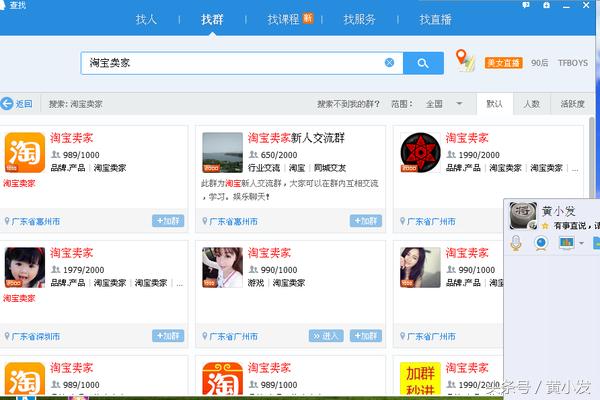The height and width of the screenshot is (400, 600).
Task: Open avatar of 990/1000 游戏 group
Action: 222,268
